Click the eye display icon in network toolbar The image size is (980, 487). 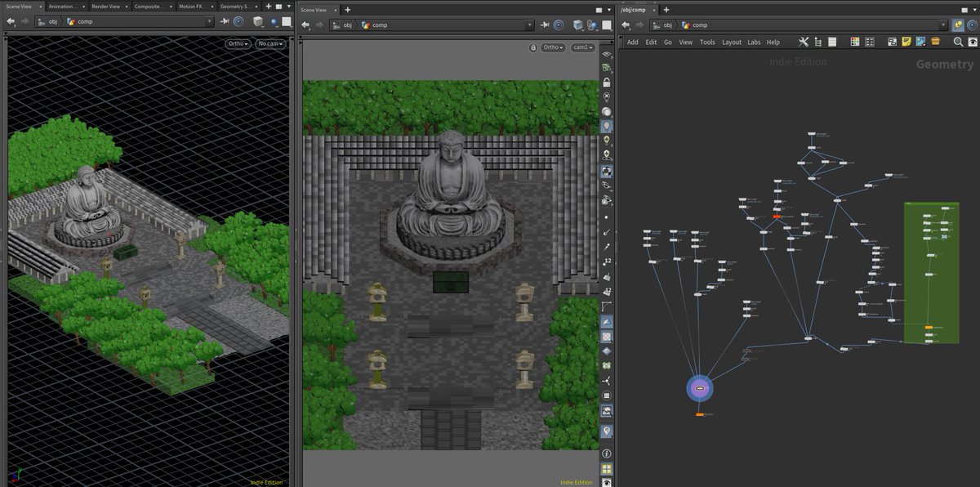(x=972, y=42)
